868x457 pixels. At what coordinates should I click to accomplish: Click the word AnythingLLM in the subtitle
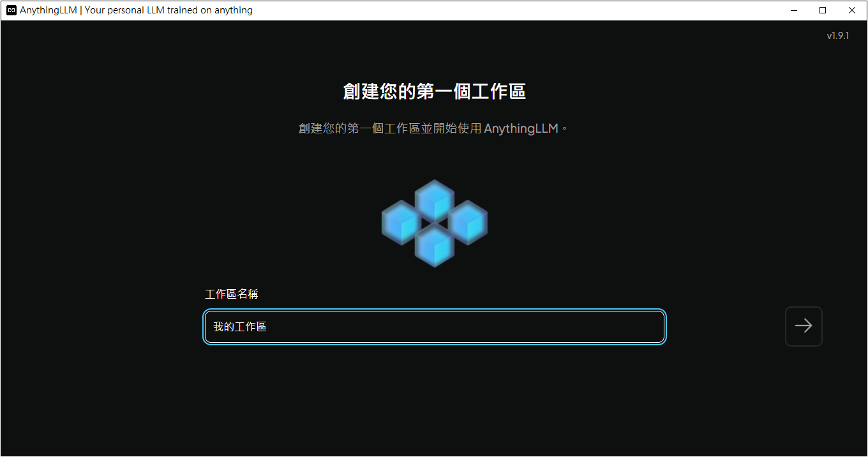click(521, 128)
